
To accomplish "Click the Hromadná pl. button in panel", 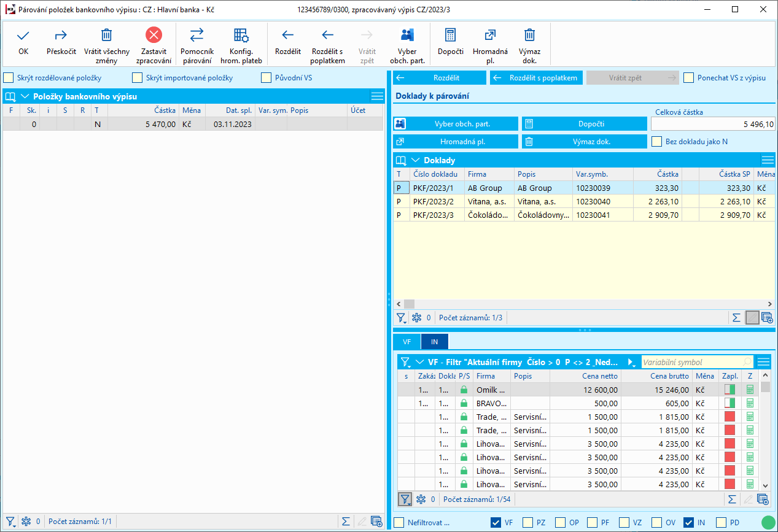I will (456, 142).
